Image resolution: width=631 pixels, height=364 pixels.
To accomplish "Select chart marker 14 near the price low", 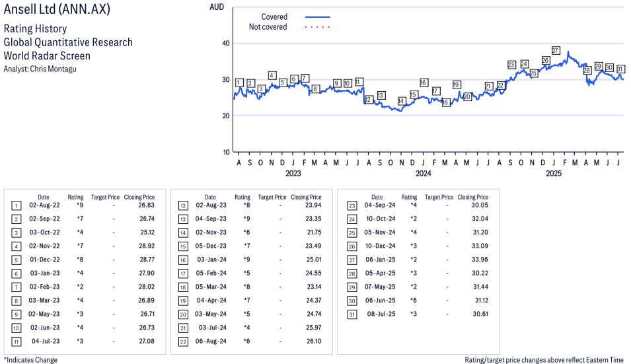I will click(401, 101).
